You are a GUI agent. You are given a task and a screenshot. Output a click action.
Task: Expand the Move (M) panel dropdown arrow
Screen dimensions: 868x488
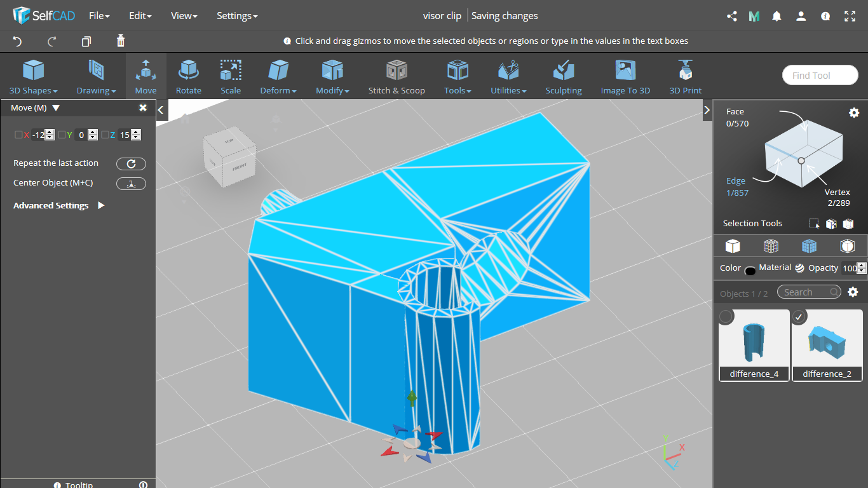click(56, 108)
